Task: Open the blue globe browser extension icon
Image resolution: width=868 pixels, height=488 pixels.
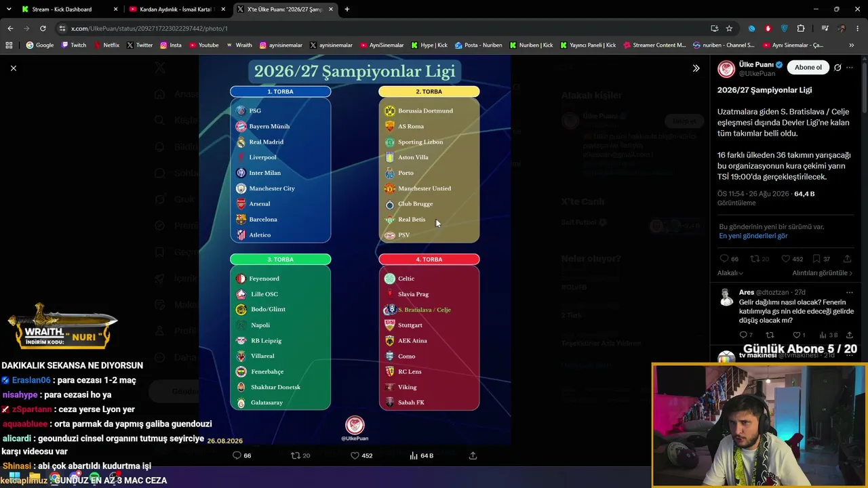Action: click(751, 28)
